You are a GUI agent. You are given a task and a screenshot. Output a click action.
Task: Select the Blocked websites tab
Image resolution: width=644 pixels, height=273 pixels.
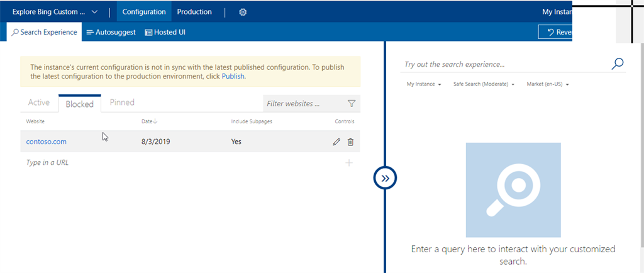click(80, 104)
